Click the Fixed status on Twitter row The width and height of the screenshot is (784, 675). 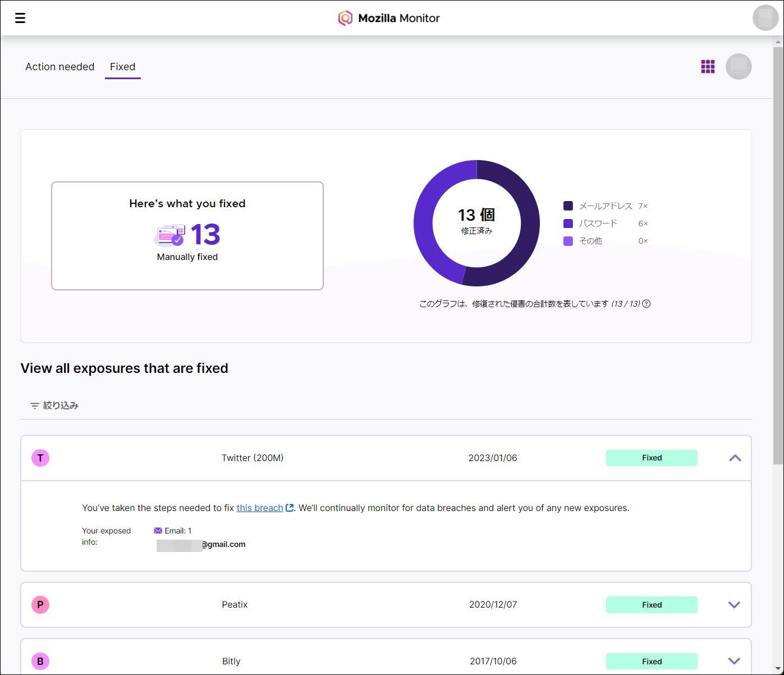click(652, 458)
